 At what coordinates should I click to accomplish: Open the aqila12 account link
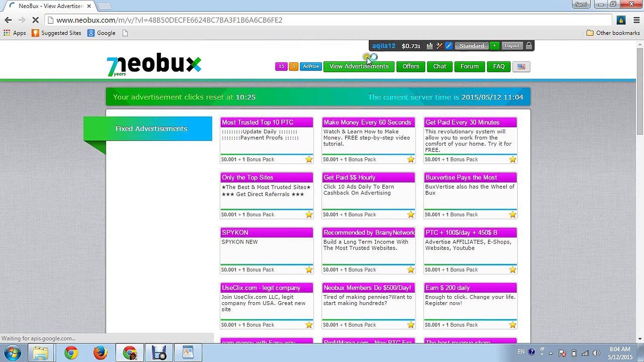[383, 46]
